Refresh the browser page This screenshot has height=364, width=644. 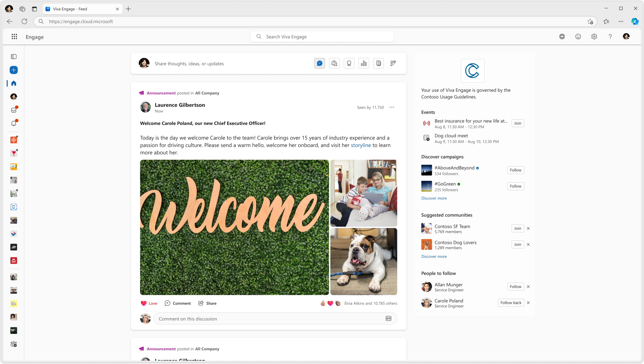coord(24,21)
